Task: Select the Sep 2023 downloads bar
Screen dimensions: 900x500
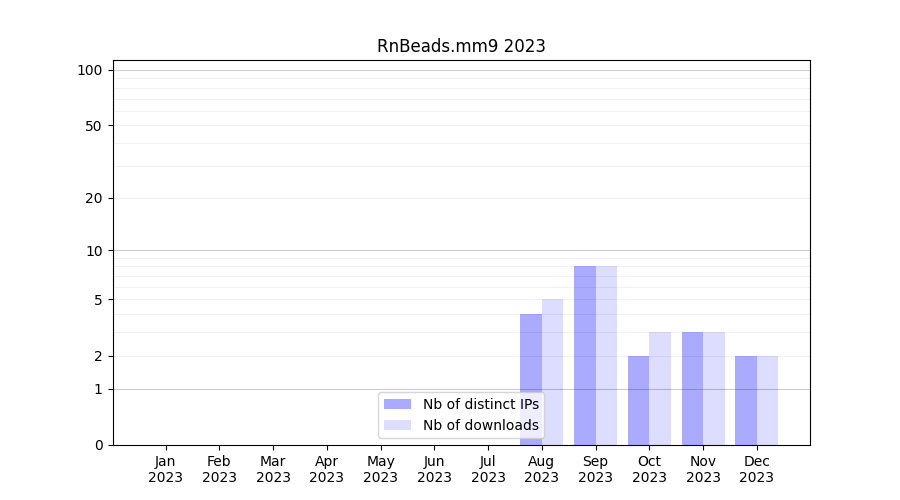Action: (x=606, y=355)
